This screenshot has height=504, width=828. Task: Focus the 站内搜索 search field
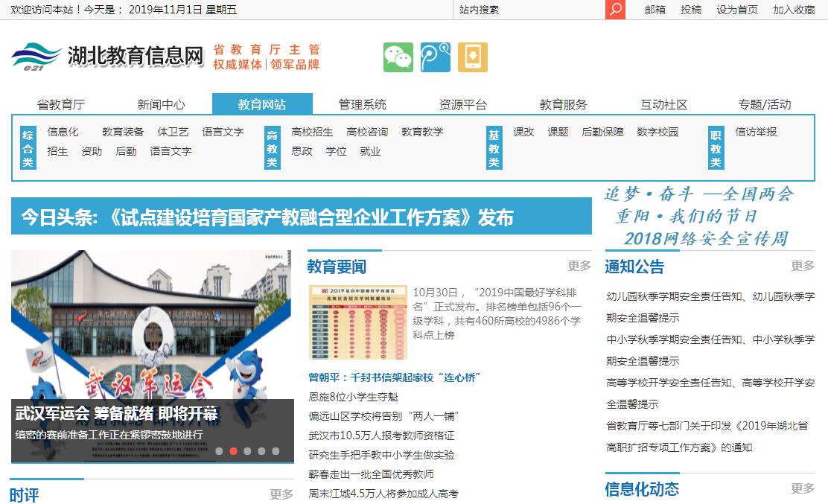[x=529, y=10]
